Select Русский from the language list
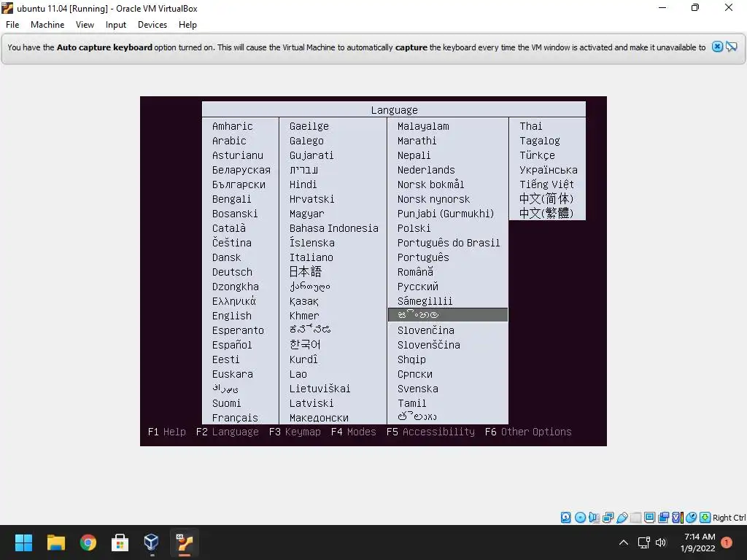 coord(417,287)
